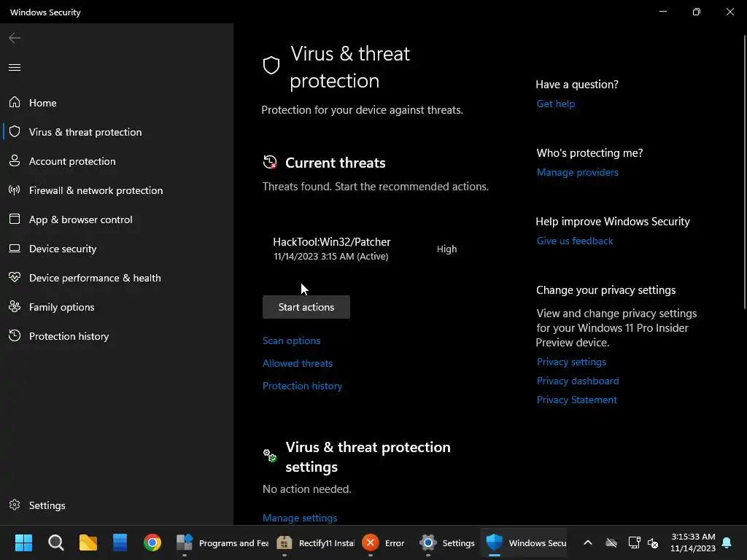Image resolution: width=747 pixels, height=560 pixels.
Task: Show hidden tray icons chevron
Action: point(588,542)
